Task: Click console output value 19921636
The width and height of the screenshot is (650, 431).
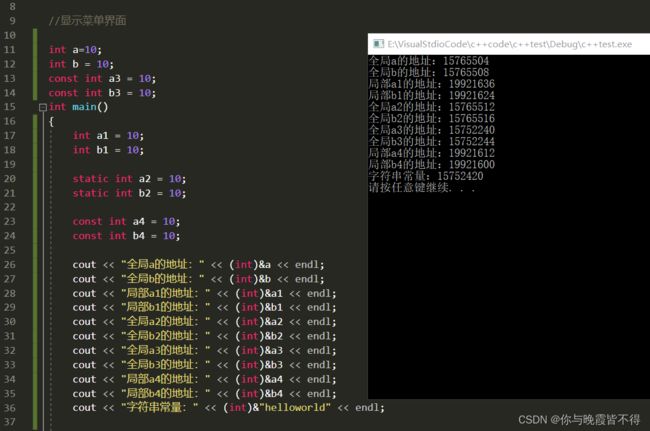Action: 472,84
